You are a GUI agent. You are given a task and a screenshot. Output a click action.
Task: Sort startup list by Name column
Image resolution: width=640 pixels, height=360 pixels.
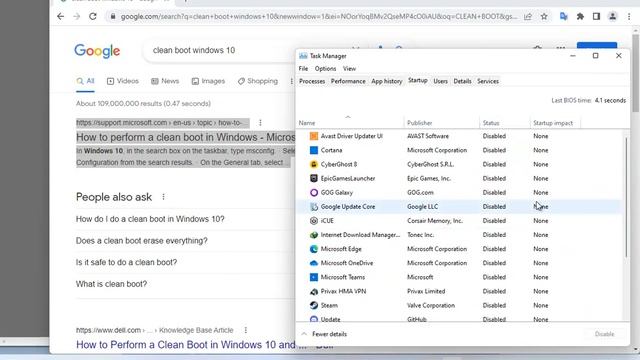click(350, 123)
